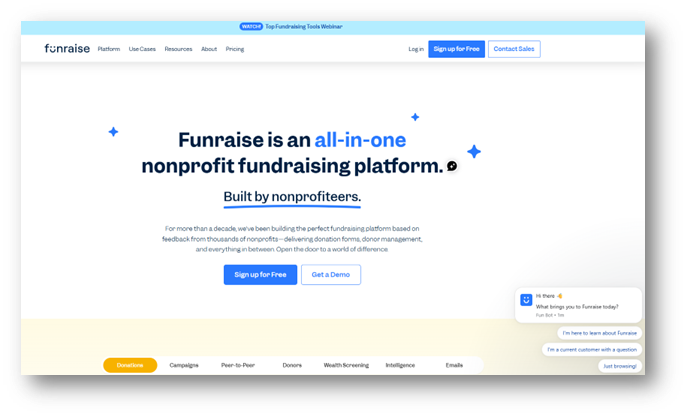The width and height of the screenshot is (687, 417).
Task: Select the Donors tab
Action: tap(292, 365)
